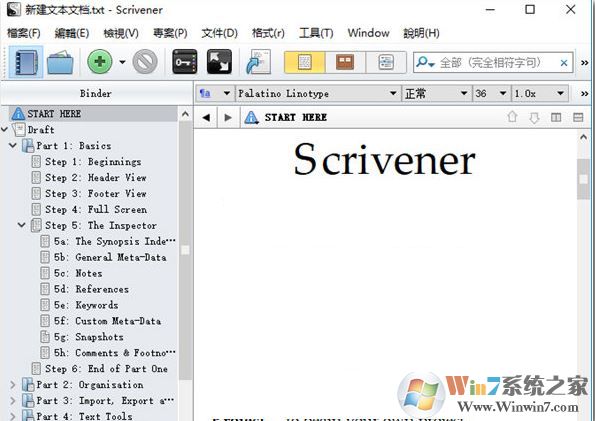Expand Part 2: Organisation folder
The width and height of the screenshot is (595, 421).
13,385
